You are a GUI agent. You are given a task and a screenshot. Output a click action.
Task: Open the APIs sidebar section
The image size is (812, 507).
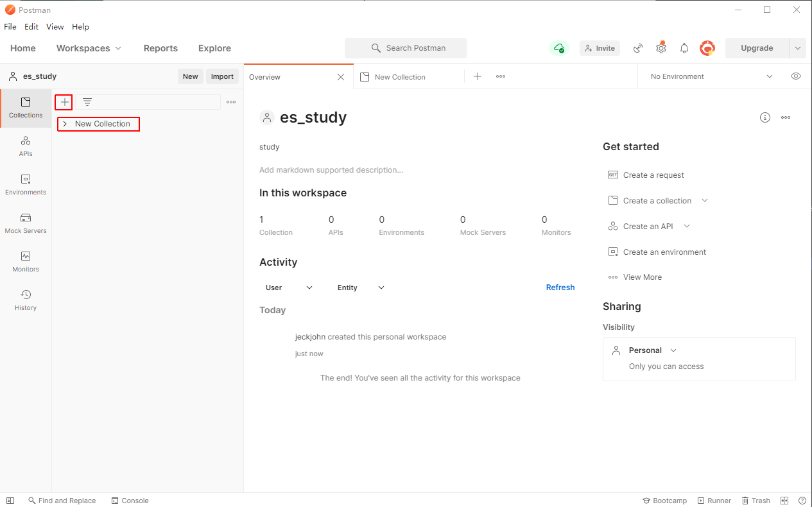26,146
